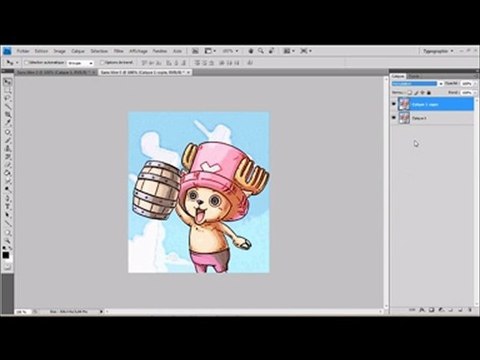Open the Edition menu

tap(41, 51)
